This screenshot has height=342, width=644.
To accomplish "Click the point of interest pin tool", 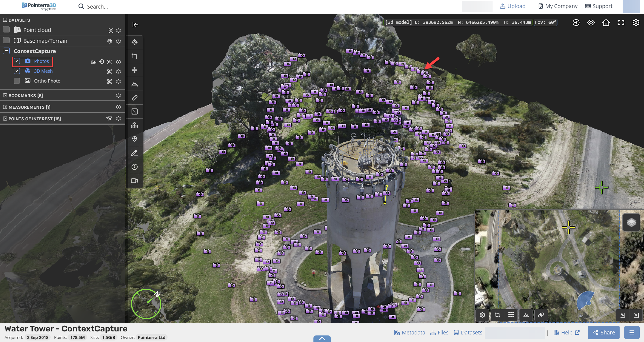I will (x=135, y=139).
